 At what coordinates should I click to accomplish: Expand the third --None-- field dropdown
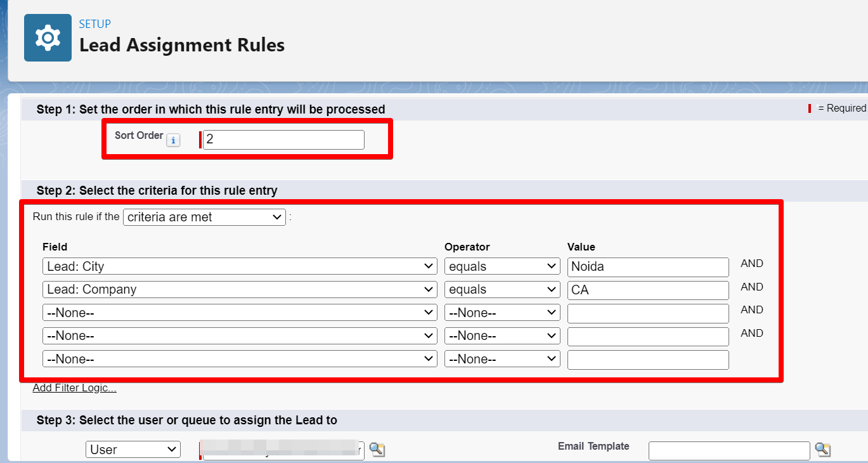coord(239,312)
